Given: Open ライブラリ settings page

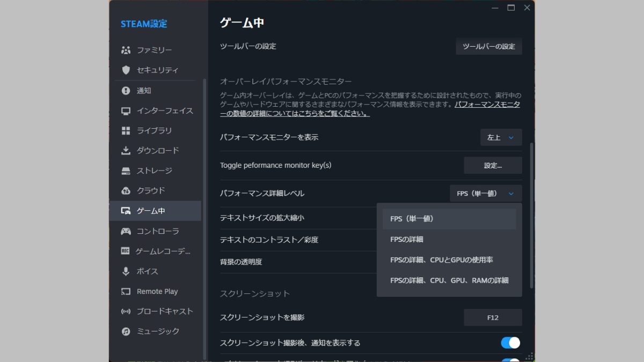Looking at the screenshot, I should pos(155,131).
